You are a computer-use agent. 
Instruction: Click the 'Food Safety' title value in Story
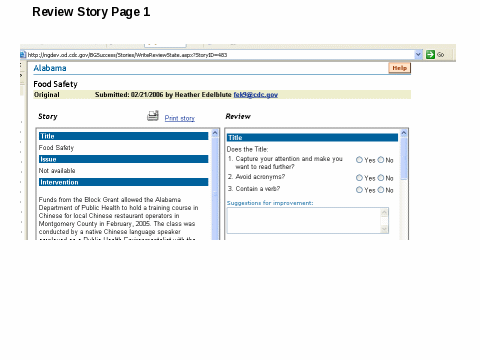tap(56, 148)
